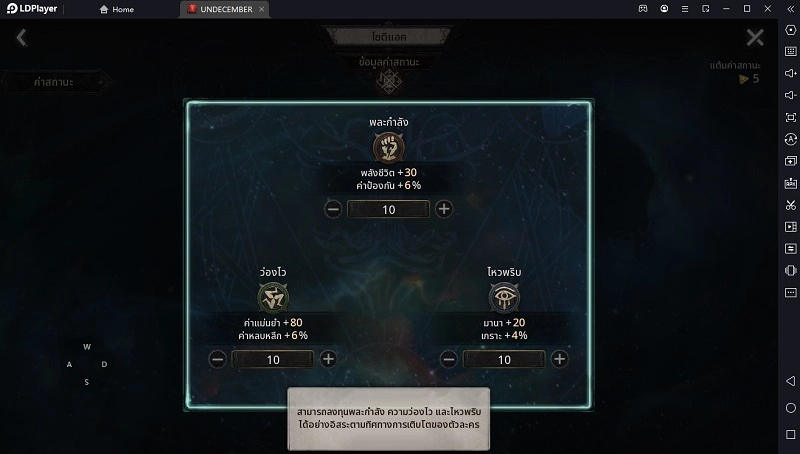The image size is (800, 454).
Task: Increase the ไหวพริบ intelligence stat
Action: click(559, 359)
